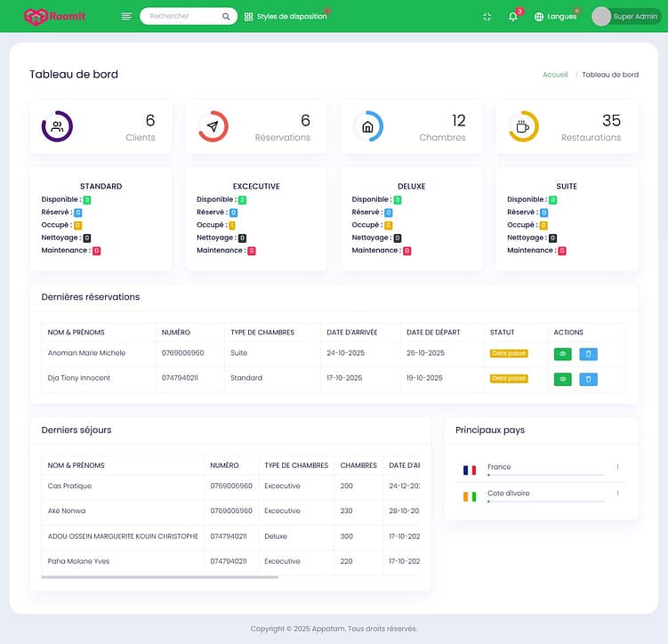The image size is (668, 644).
Task: Click the layout grid icon beside Styles de disposition
Action: [248, 17]
